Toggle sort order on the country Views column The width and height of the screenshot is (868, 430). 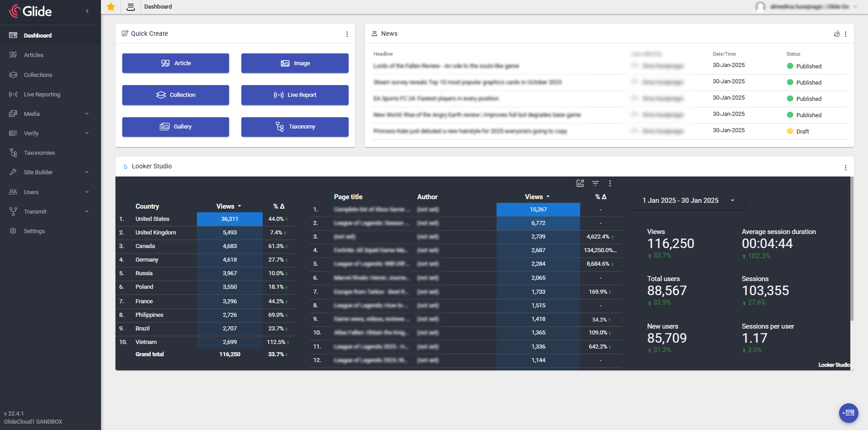(x=229, y=206)
